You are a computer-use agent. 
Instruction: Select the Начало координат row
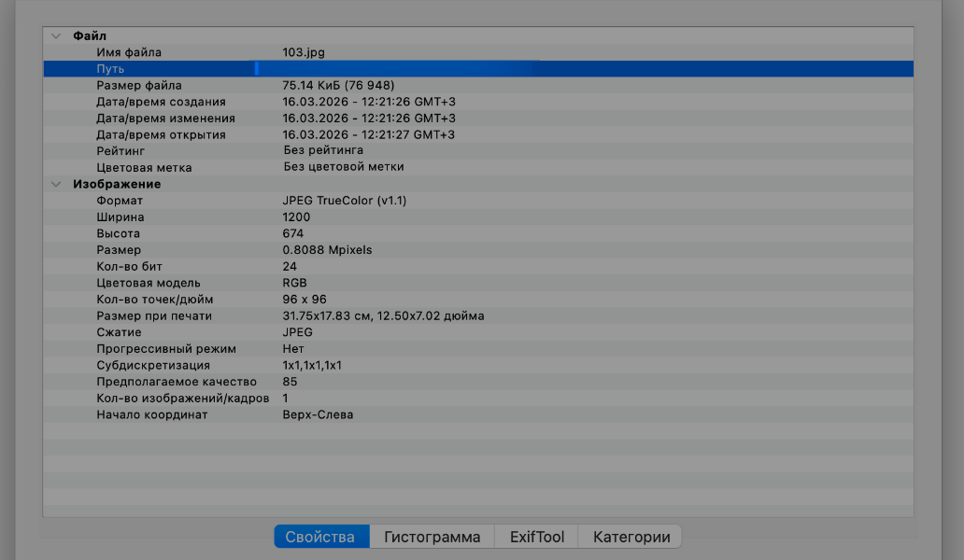(x=151, y=414)
